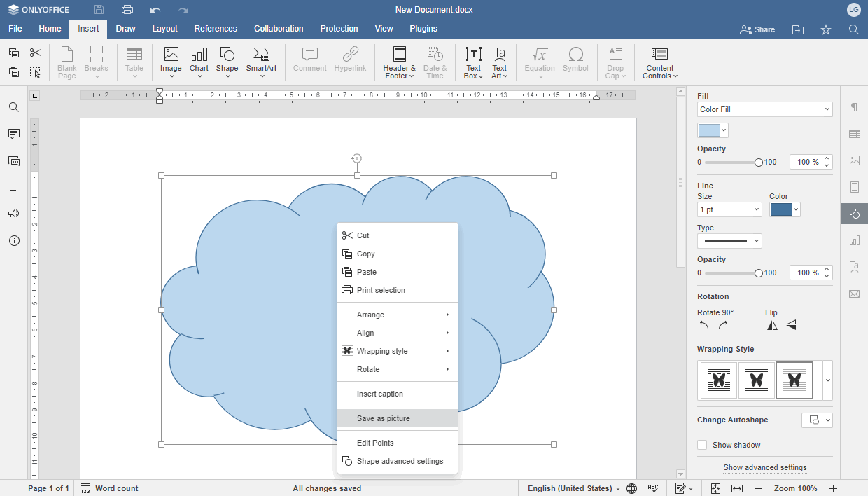Open the Line size dropdown
This screenshot has width=868, height=496.
click(729, 209)
